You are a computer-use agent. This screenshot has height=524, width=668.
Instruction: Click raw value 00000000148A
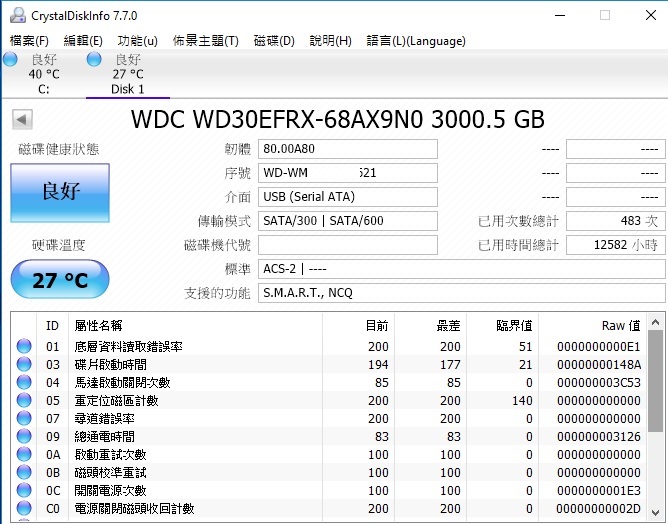(599, 365)
